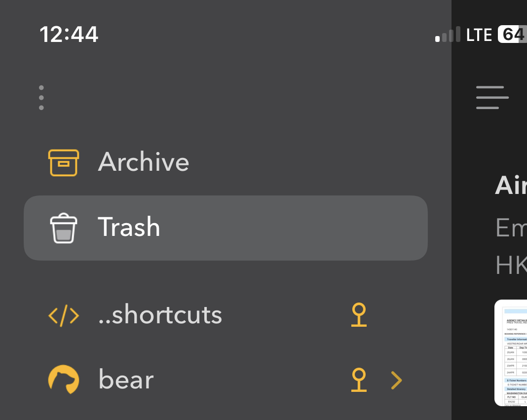The width and height of the screenshot is (527, 420).
Task: Expand the bear tag's nested tags
Action: [x=396, y=380]
